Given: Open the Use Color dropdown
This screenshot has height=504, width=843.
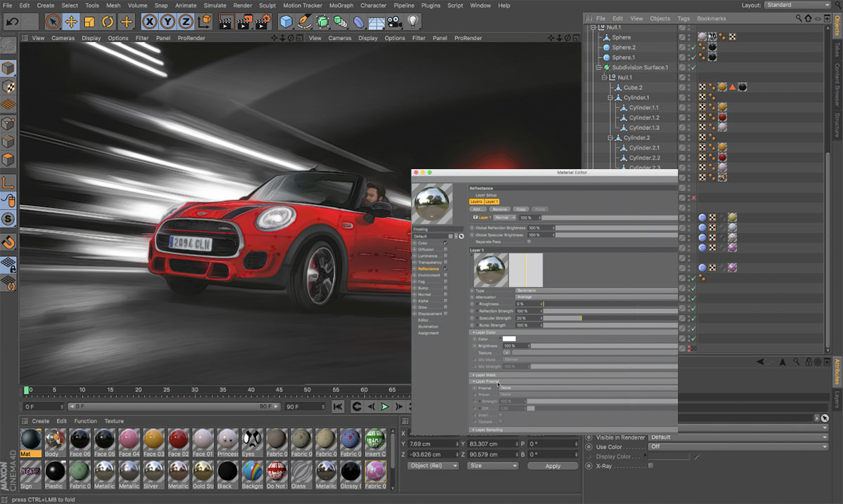Looking at the screenshot, I should (x=738, y=446).
